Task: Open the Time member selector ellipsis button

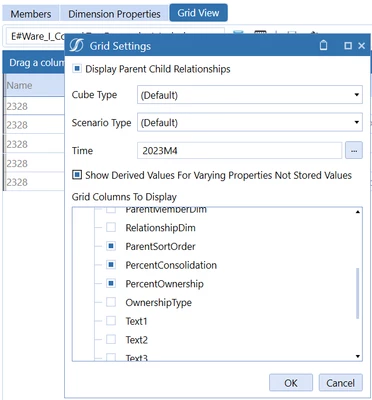Action: (x=354, y=150)
